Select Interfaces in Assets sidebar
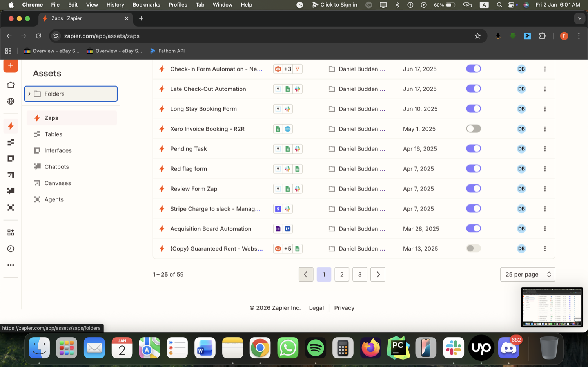Viewport: 588px width, 367px height. click(x=72, y=150)
